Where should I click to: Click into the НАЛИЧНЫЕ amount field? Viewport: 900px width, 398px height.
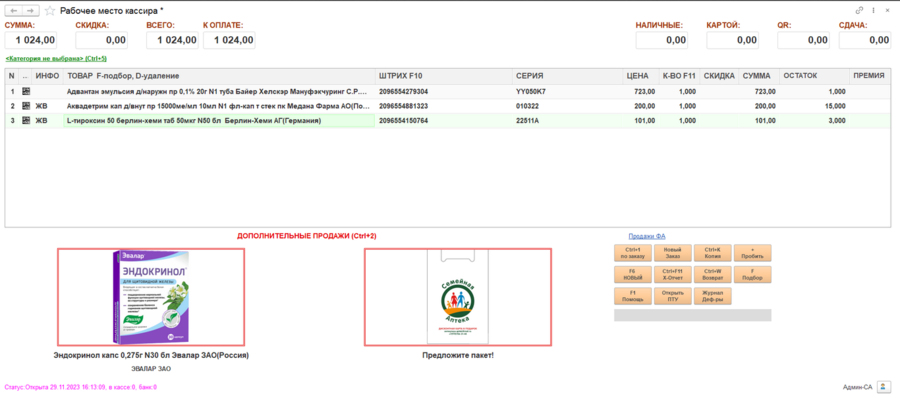click(662, 40)
